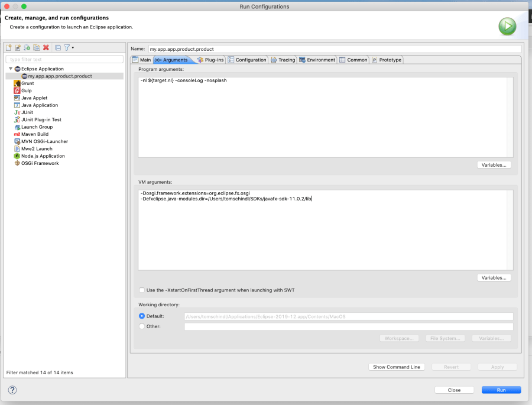Viewport: 532px width, 405px height.
Task: Click the green Run icon in header
Action: pos(507,26)
